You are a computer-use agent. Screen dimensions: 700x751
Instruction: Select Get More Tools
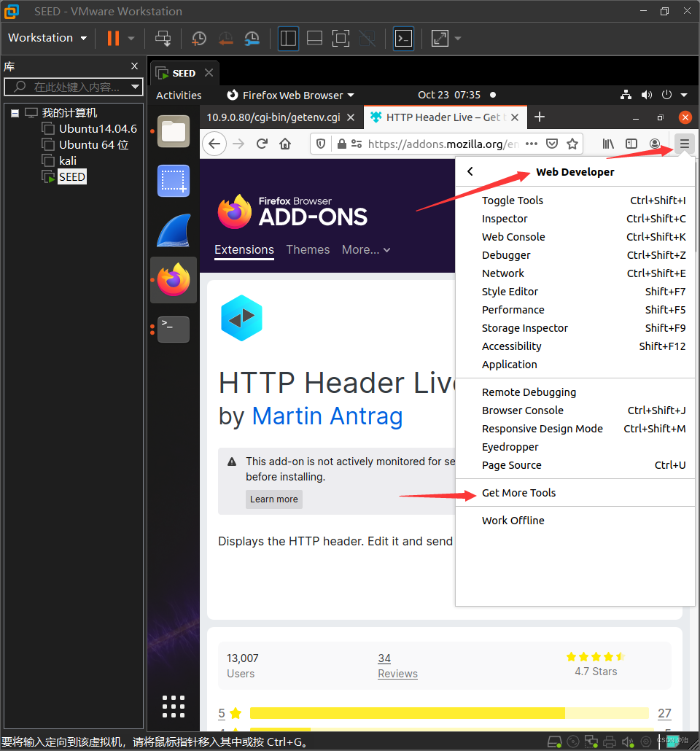click(x=575, y=492)
